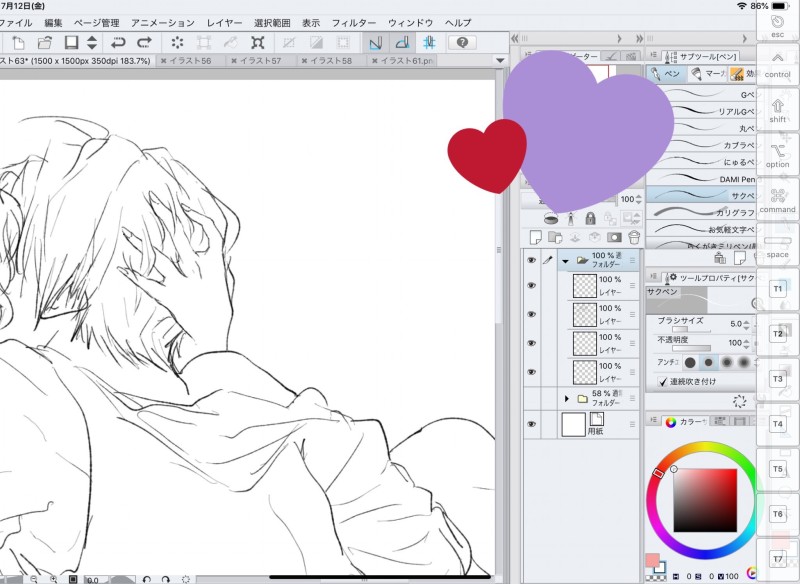Screen dimensions: 800x584
Task: Tap the T1 edge keyboard key
Action: pyautogui.click(x=777, y=289)
